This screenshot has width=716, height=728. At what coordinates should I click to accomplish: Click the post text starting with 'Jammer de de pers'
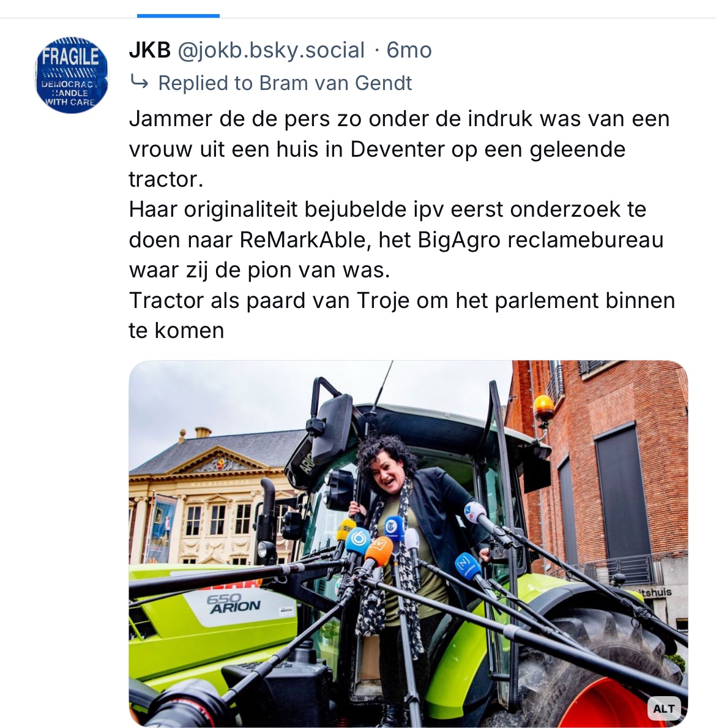click(x=401, y=224)
